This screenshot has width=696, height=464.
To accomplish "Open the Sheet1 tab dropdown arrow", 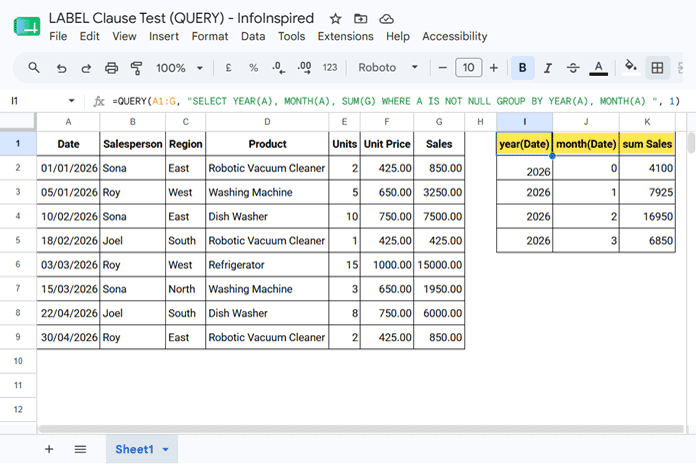I will [x=166, y=450].
